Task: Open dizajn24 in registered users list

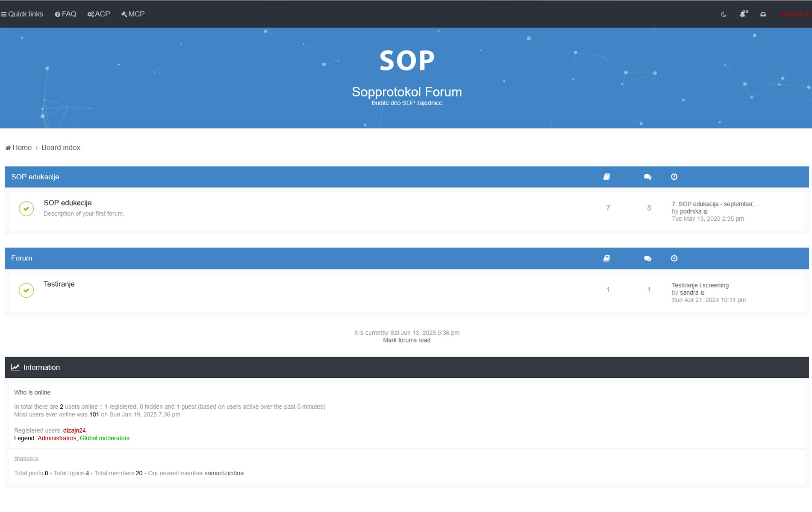Action: tap(74, 430)
